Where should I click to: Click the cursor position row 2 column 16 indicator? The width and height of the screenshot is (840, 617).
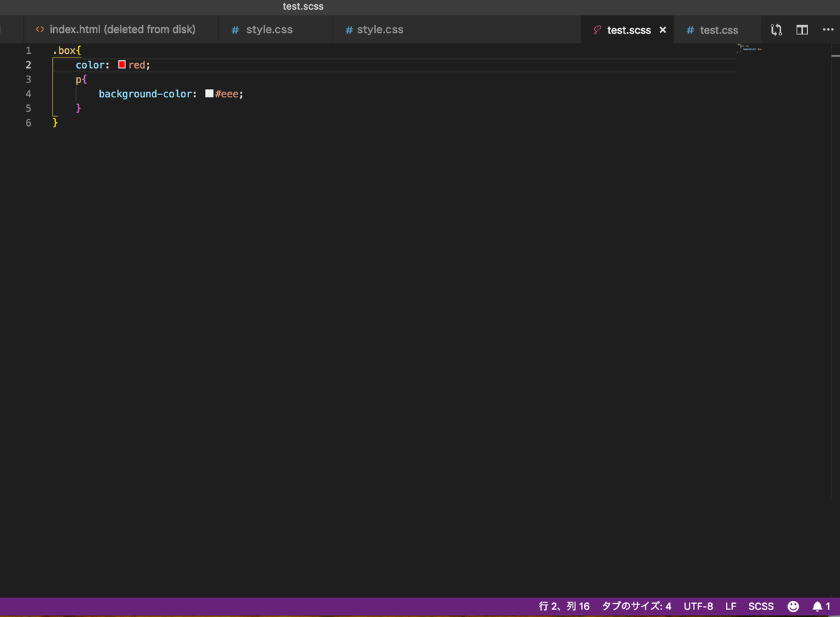(x=564, y=607)
